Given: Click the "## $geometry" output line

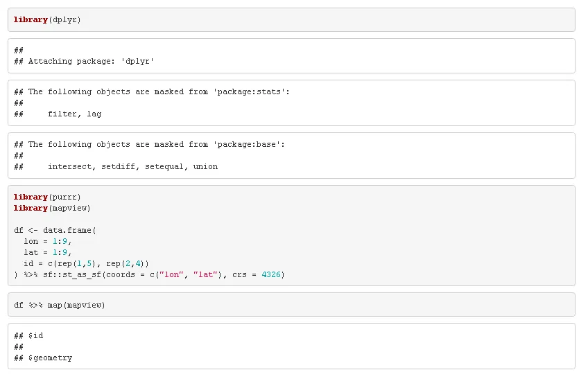Looking at the screenshot, I should 43,358.
